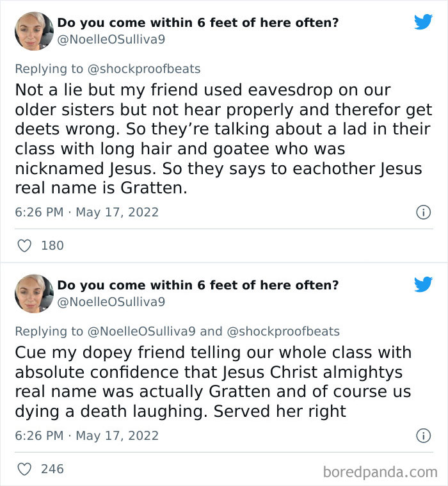
Task: Open the first tweet's display name
Action: 198,23
